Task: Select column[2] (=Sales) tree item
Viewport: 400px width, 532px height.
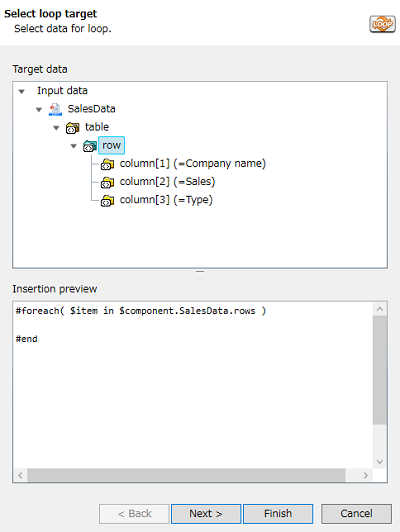Action: coord(167,182)
